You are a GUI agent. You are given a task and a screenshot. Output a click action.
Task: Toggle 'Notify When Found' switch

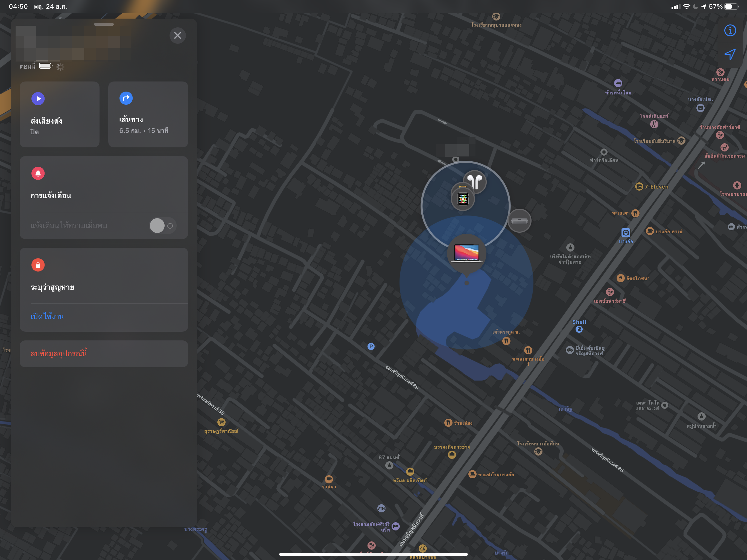coord(163,226)
